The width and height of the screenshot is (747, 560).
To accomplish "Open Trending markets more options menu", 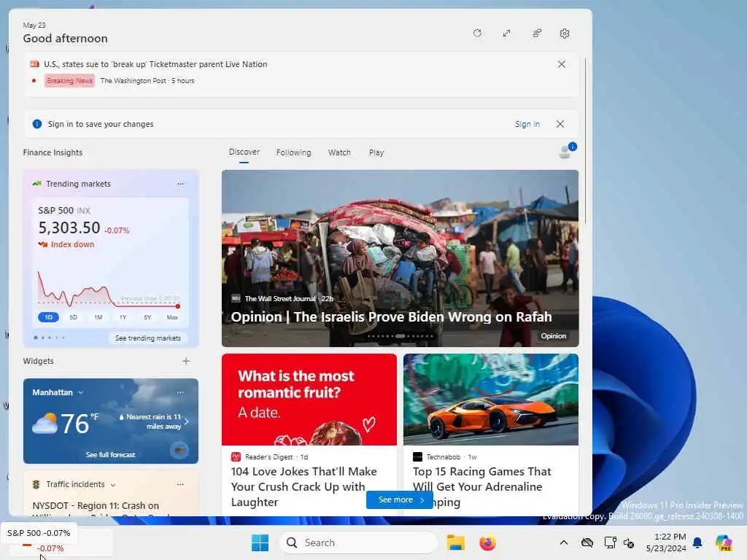I will (180, 184).
